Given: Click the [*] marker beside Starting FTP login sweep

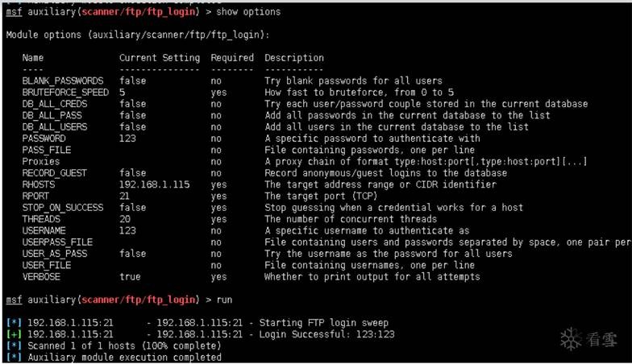Looking at the screenshot, I should point(15,322).
